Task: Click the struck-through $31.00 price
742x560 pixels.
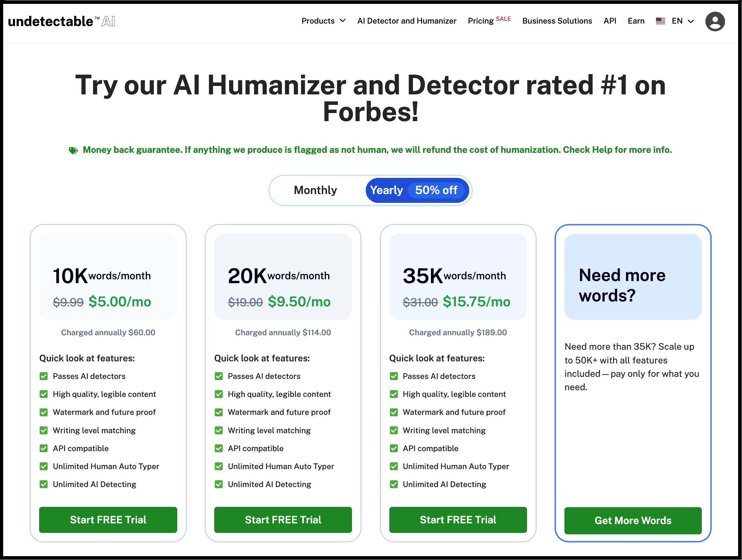Action: coord(420,302)
